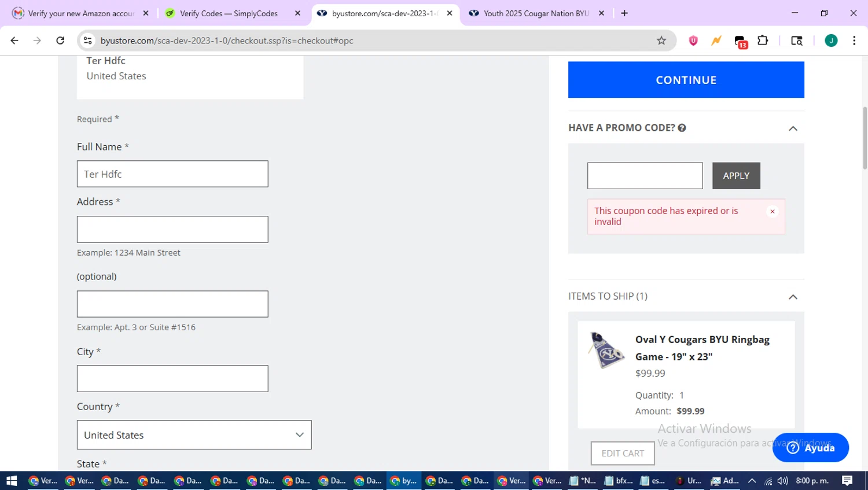Show hidden system tray icons
868x490 pixels.
752,481
